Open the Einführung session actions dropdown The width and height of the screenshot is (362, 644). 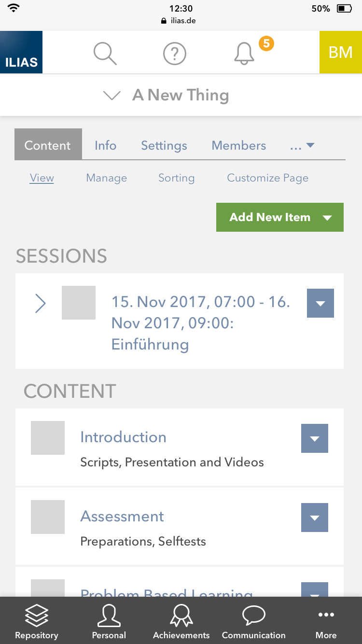tap(320, 303)
